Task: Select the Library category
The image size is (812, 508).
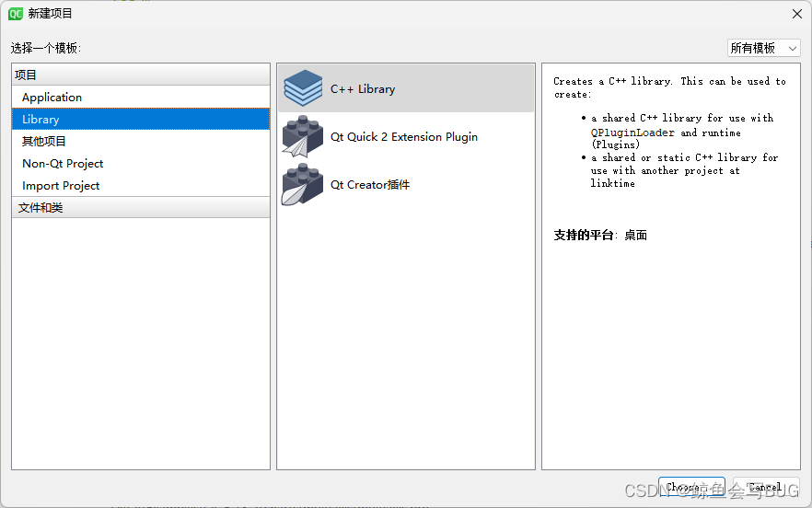Action: pos(141,119)
